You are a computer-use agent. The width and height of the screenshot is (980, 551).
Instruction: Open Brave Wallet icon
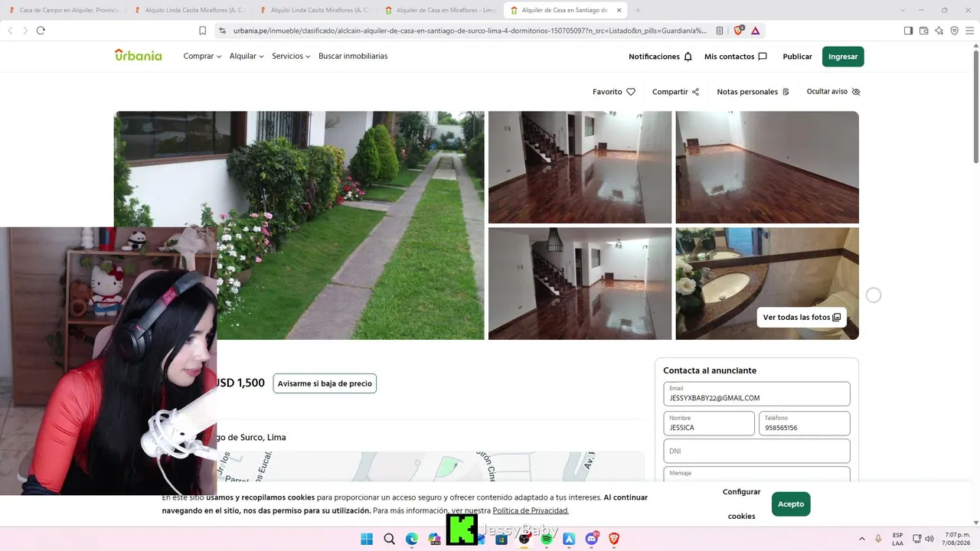click(x=923, y=31)
